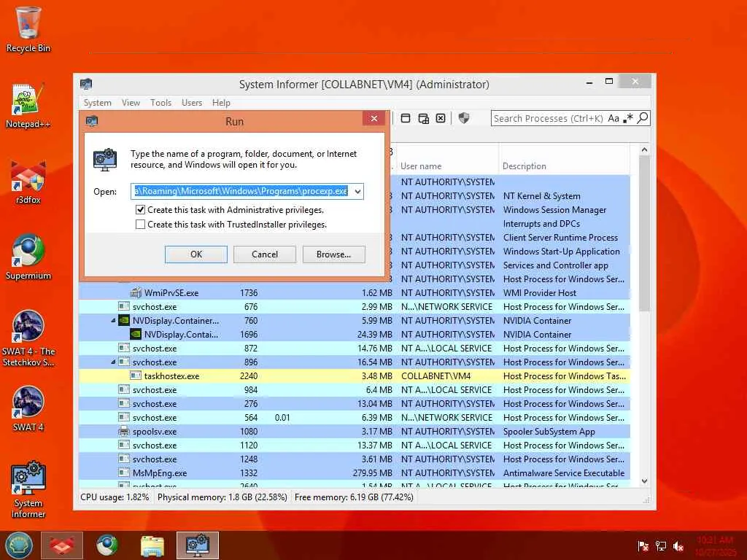Open the Run dialog Open dropdown arrow

tap(357, 192)
